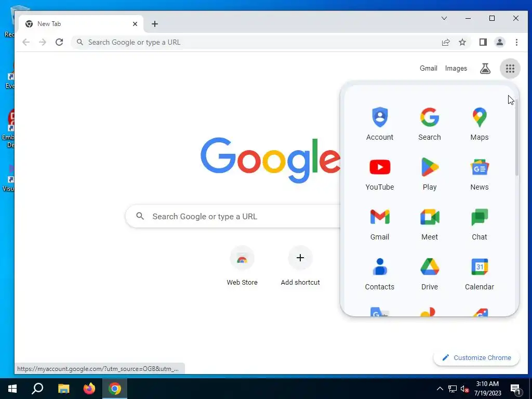Open notification center in system tray

coord(515,389)
